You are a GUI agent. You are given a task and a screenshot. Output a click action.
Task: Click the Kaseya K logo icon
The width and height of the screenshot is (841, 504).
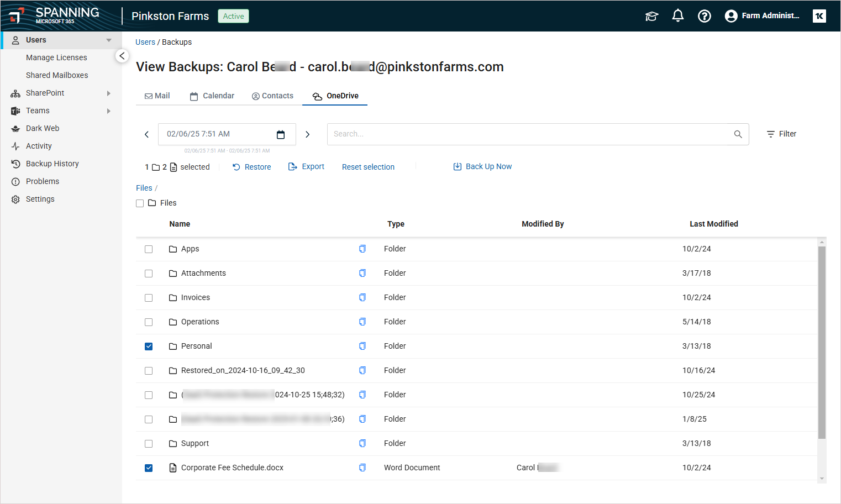819,16
